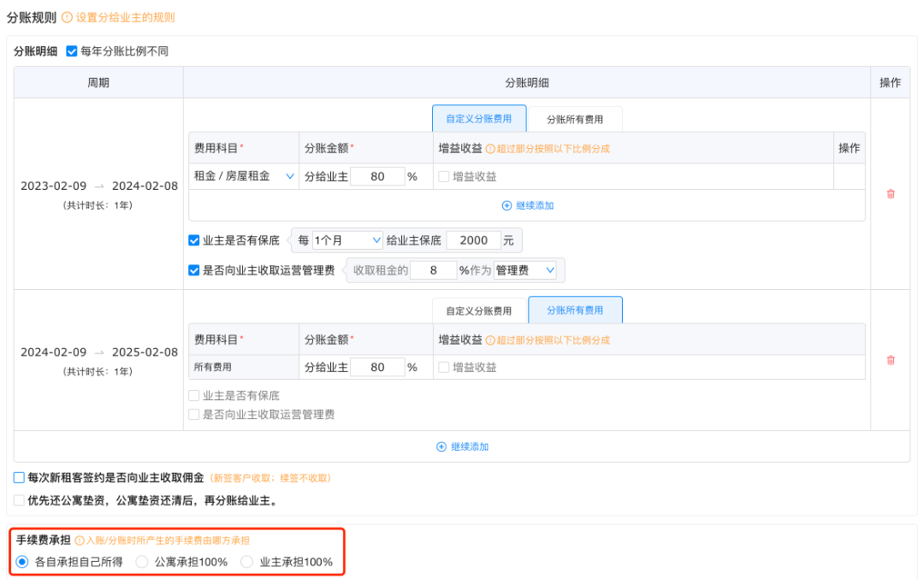Click the info icon beside first 增益收益 header
Viewport: 924px width, 579px height.
489,149
